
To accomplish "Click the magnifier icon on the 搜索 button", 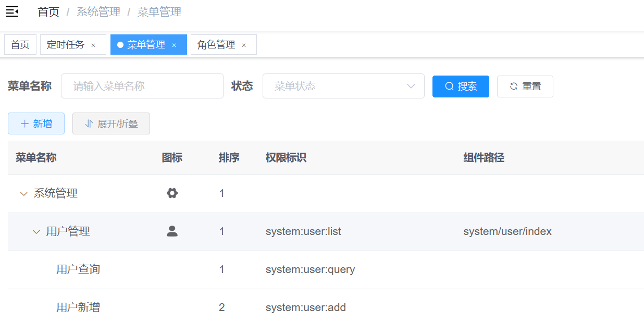I will (449, 86).
